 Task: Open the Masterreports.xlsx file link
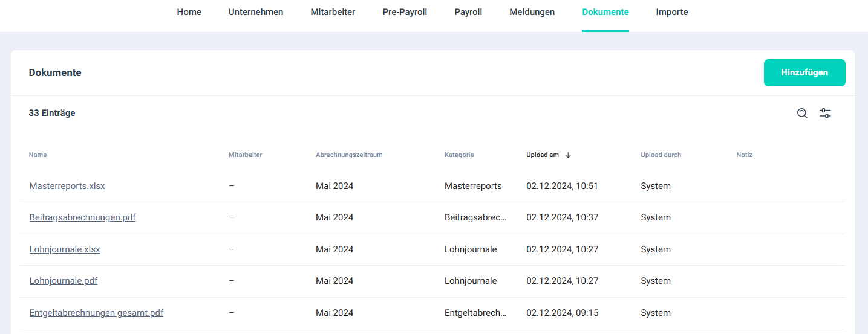[67, 186]
